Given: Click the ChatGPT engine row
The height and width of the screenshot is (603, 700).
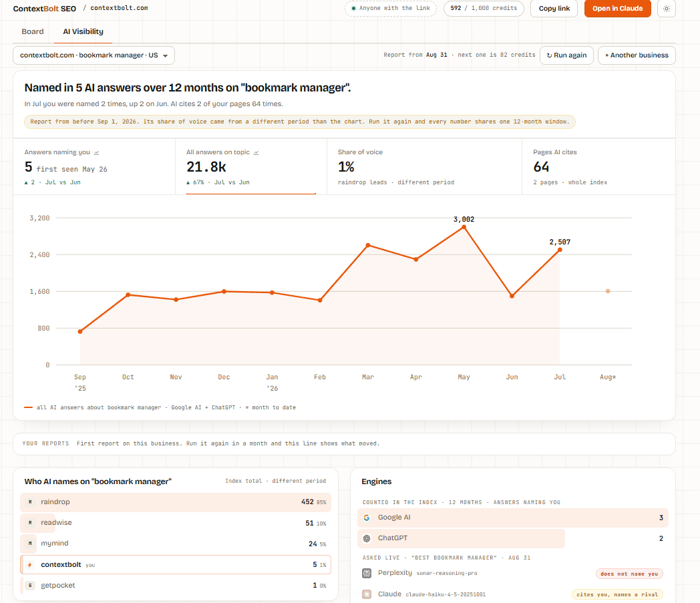Looking at the screenshot, I should click(x=513, y=538).
